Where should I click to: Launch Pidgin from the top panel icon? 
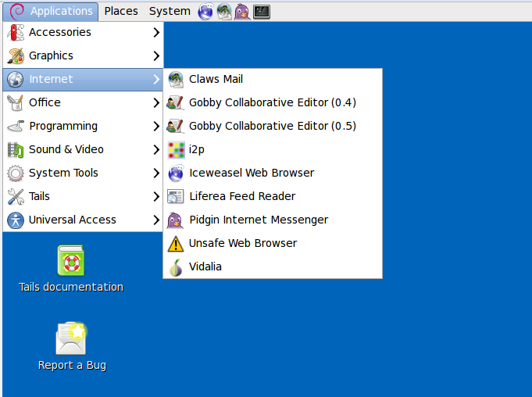(x=242, y=12)
